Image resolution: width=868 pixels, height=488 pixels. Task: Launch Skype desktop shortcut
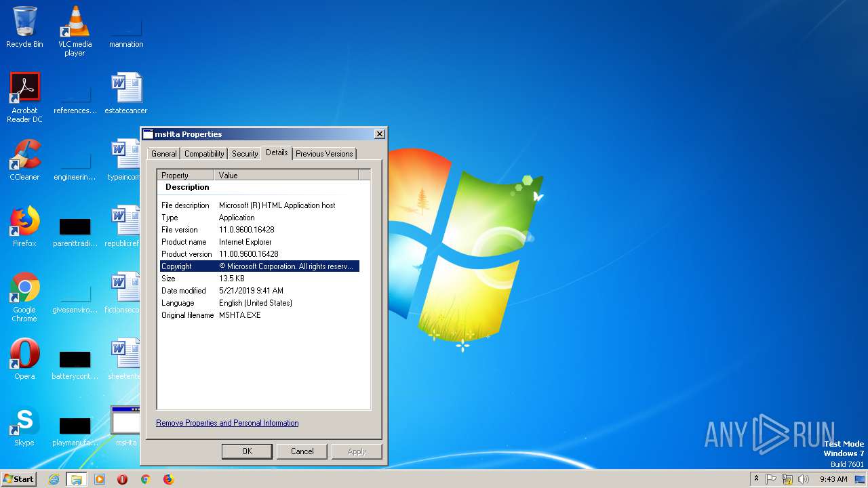click(x=24, y=426)
